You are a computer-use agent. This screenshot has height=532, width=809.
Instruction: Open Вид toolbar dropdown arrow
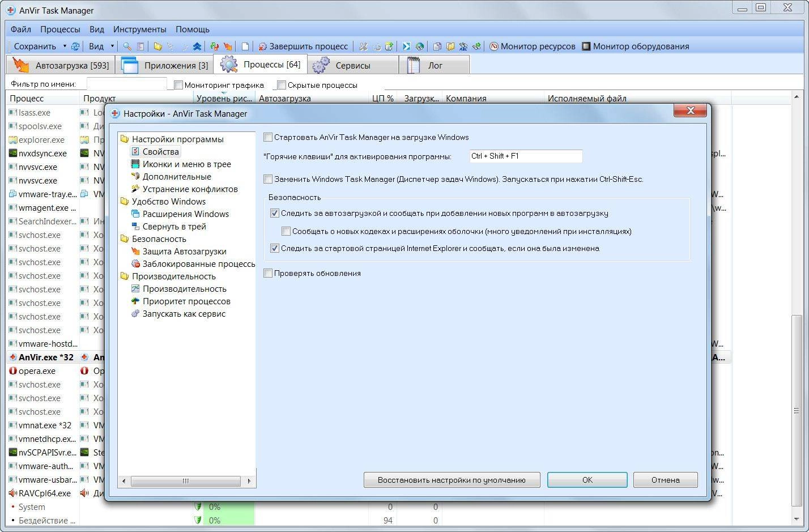[112, 46]
